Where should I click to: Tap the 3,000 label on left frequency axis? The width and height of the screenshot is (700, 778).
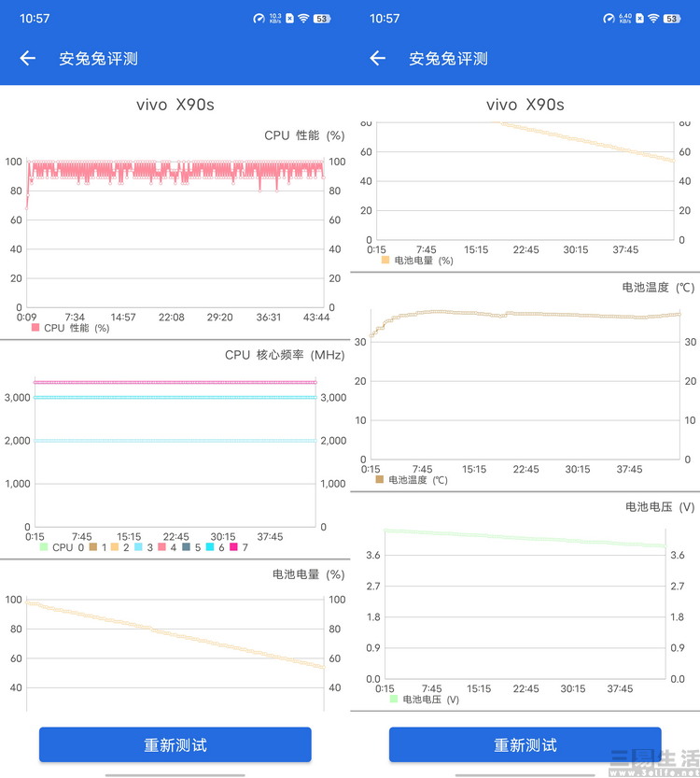pos(18,398)
